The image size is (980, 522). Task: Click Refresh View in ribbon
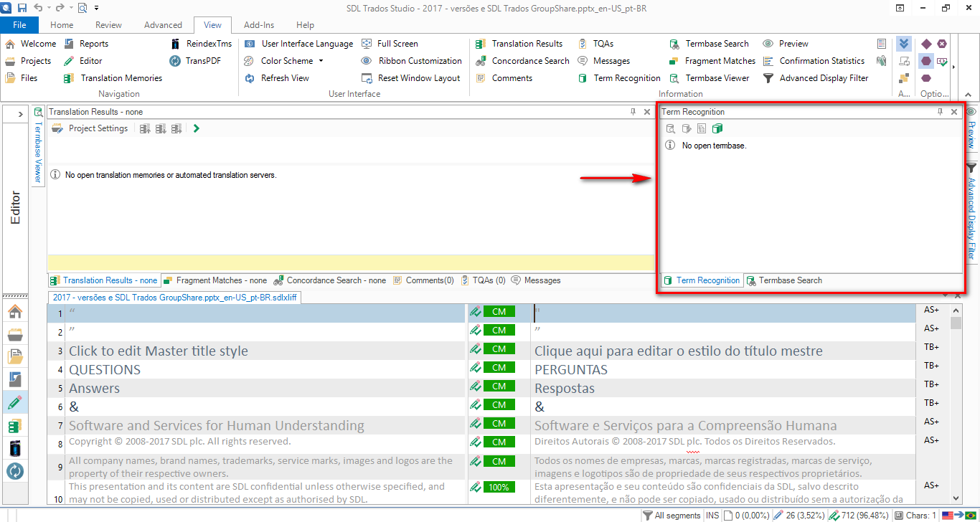point(277,78)
